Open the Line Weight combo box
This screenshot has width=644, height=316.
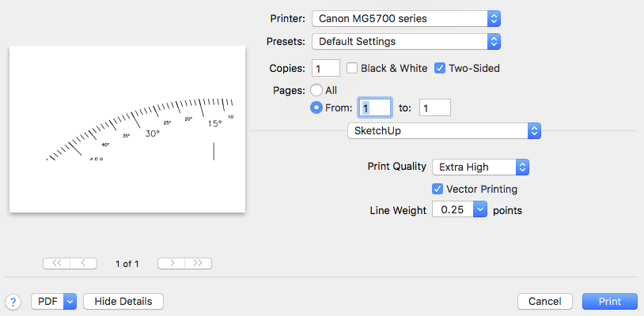(x=480, y=210)
